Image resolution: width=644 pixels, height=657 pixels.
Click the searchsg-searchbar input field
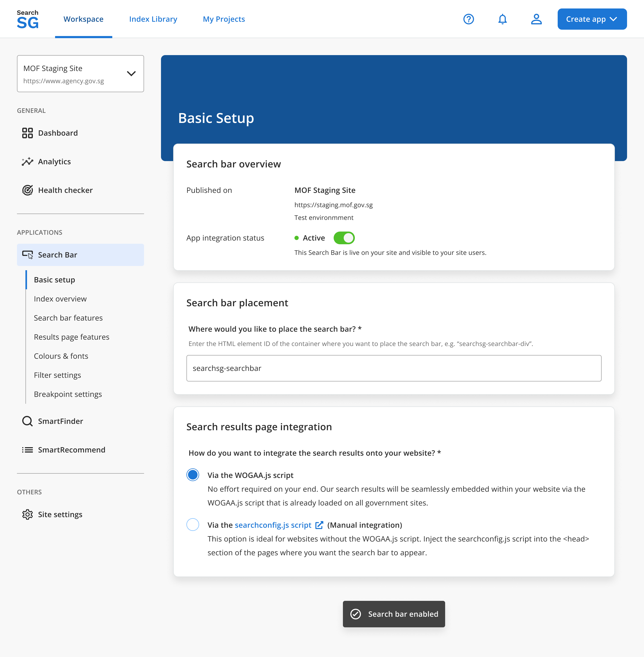tap(393, 368)
